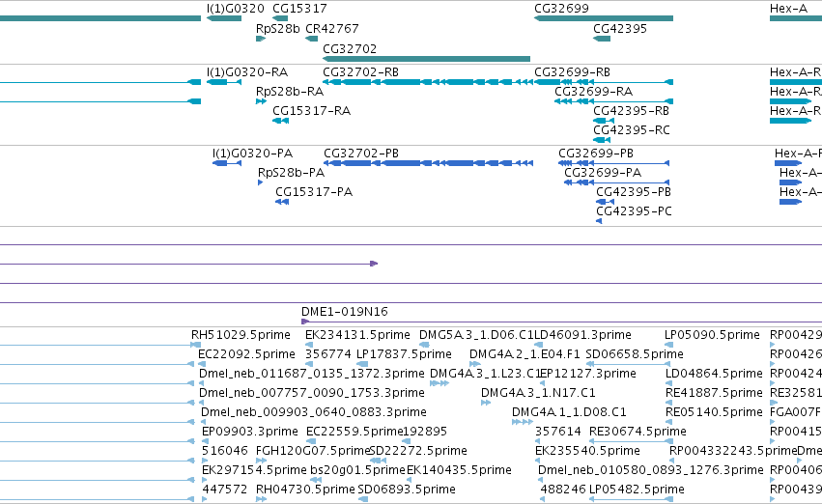Click EST bs20g01.5prime label
The height and width of the screenshot is (504, 822).
pyautogui.click(x=357, y=470)
